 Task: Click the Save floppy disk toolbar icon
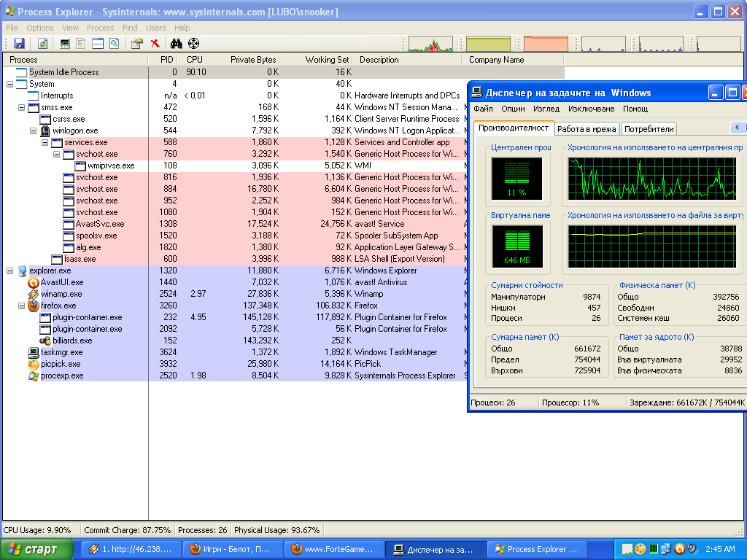tap(19, 44)
